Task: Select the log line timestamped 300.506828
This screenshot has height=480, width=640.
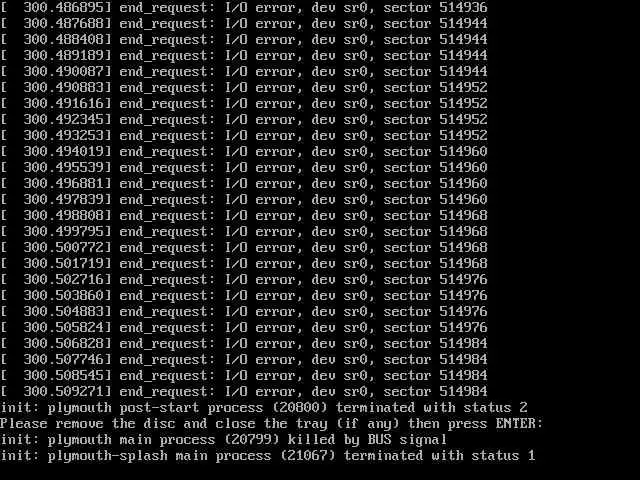Action: [244, 343]
